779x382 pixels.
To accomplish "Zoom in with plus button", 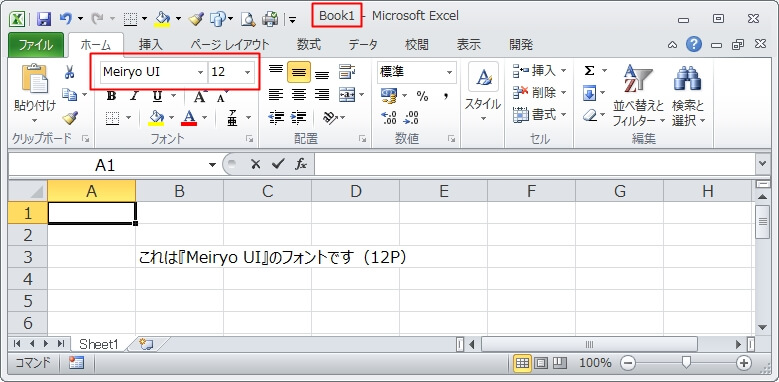I will click(x=744, y=363).
